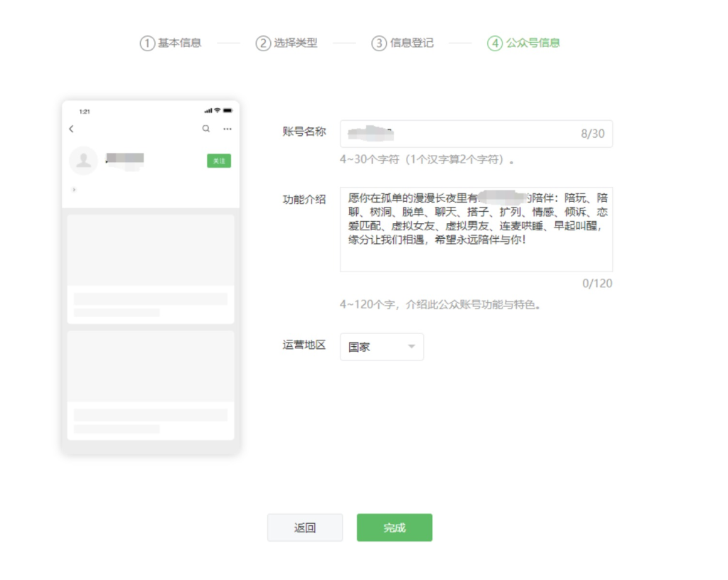
Task: Click the small arrow below the account avatar
Action: coord(73,190)
